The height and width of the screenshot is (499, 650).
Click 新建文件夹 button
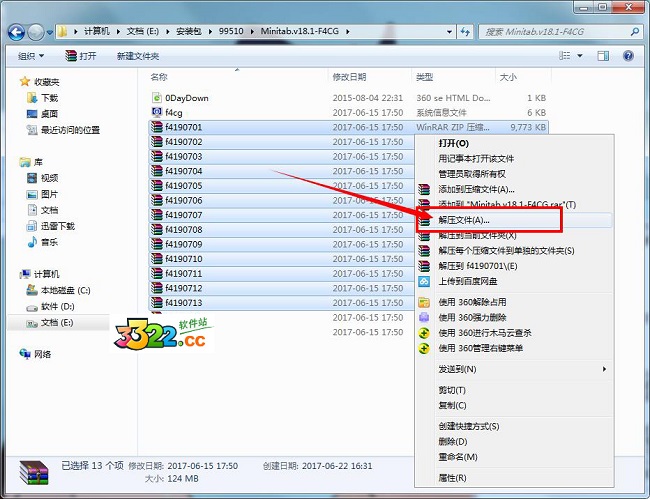coord(138,56)
